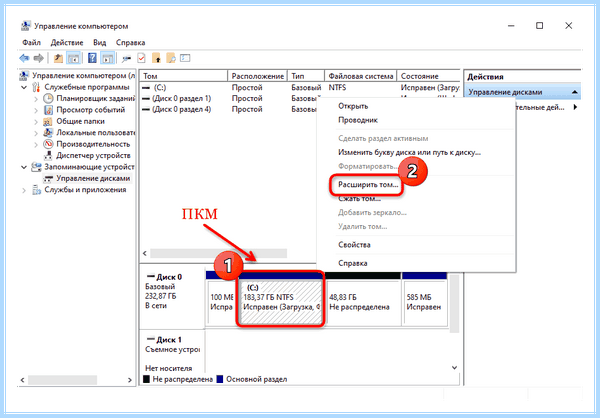Click the gray Forward arrow in toolbar

[39, 58]
